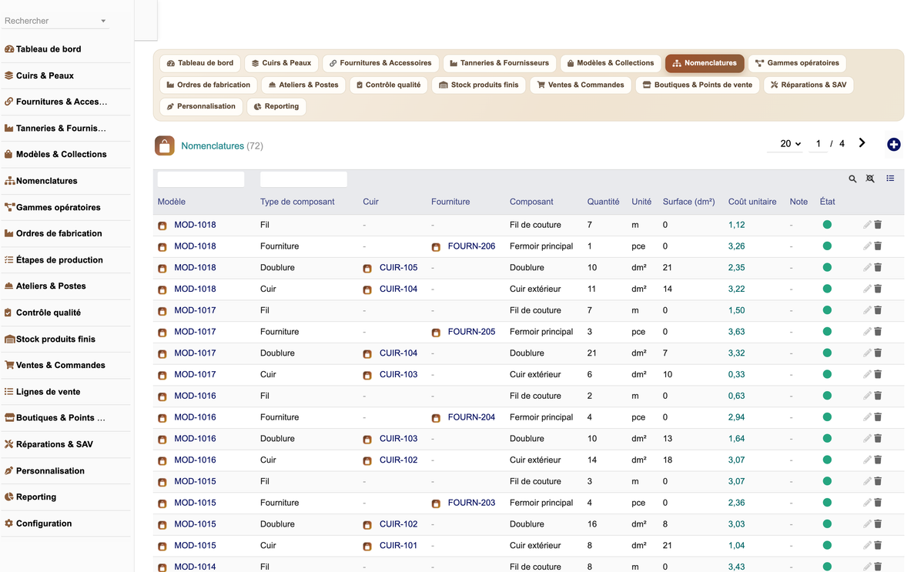Delete the MOD-1018 CUIR-105 row
Viewport: 924px width, 572px height.
pos(878,268)
